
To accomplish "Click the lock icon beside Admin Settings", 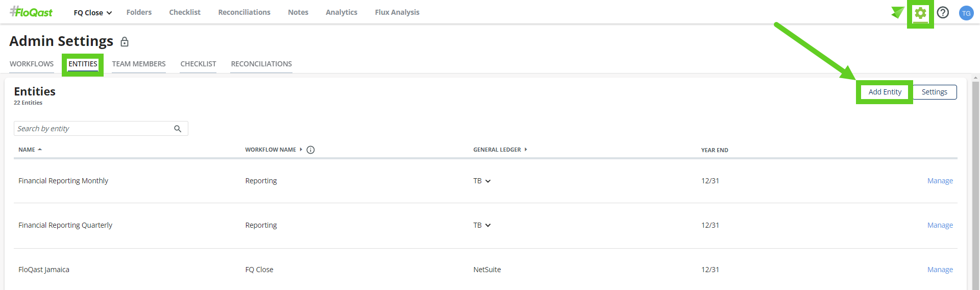I will (x=125, y=41).
